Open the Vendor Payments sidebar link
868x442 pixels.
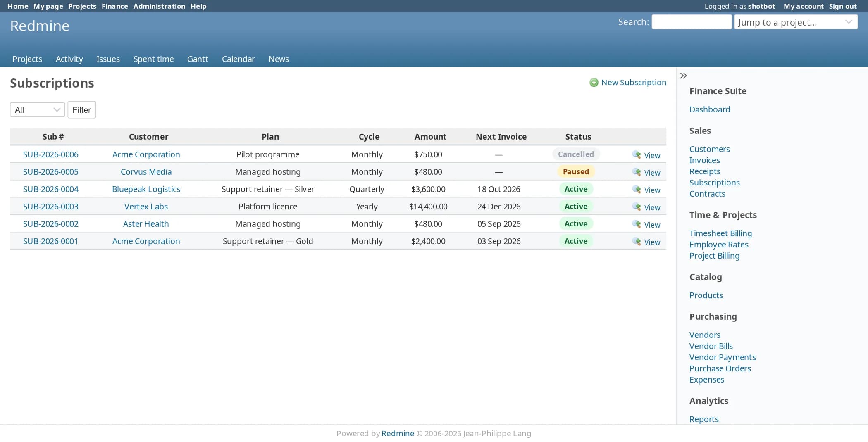723,357
